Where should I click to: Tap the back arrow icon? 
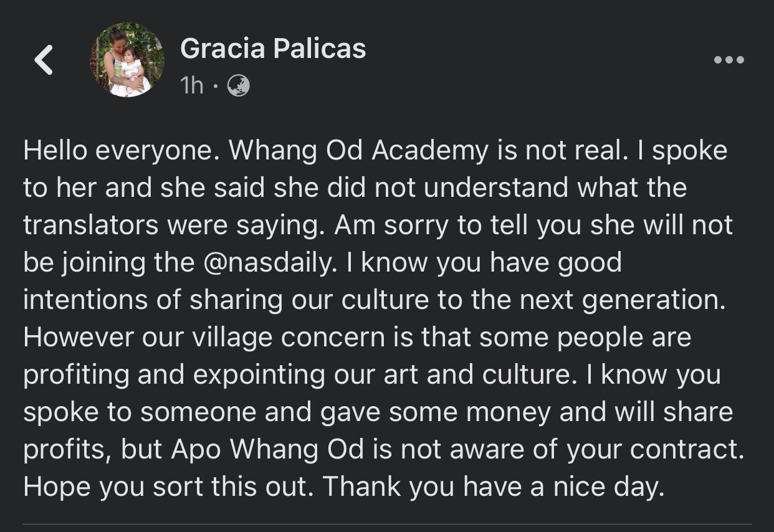pos(44,60)
